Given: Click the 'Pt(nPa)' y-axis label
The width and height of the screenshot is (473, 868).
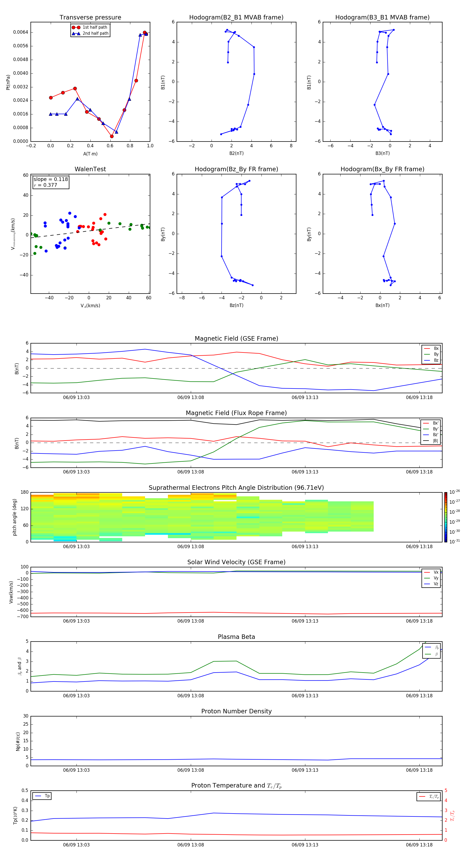Looking at the screenshot, I should pos(8,82).
